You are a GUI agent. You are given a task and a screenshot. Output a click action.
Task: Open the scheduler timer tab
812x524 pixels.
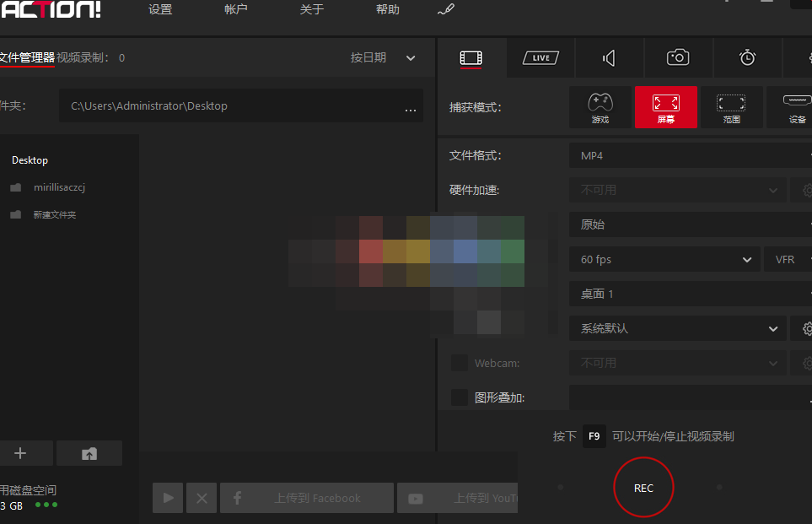(x=747, y=57)
